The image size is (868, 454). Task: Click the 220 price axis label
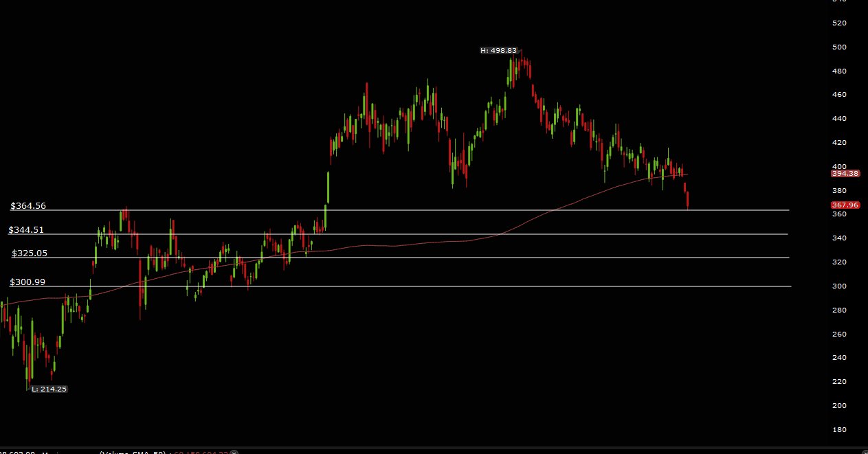tap(839, 381)
